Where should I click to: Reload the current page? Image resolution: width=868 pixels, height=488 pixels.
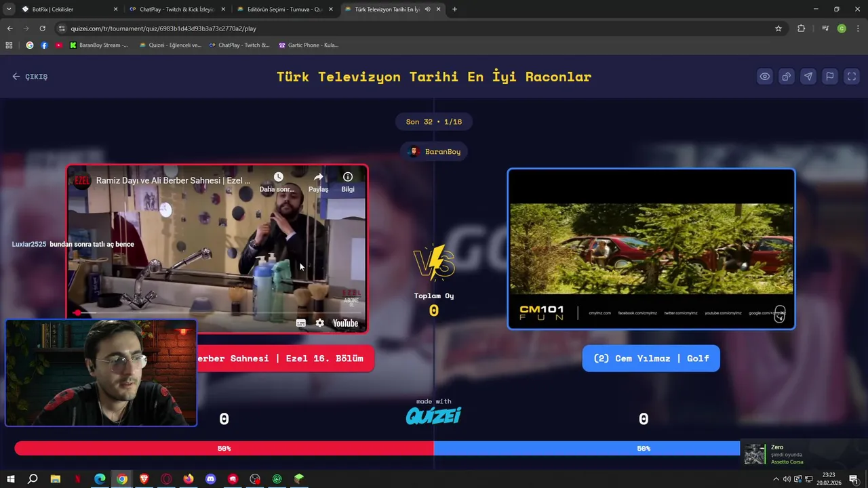pos(42,28)
